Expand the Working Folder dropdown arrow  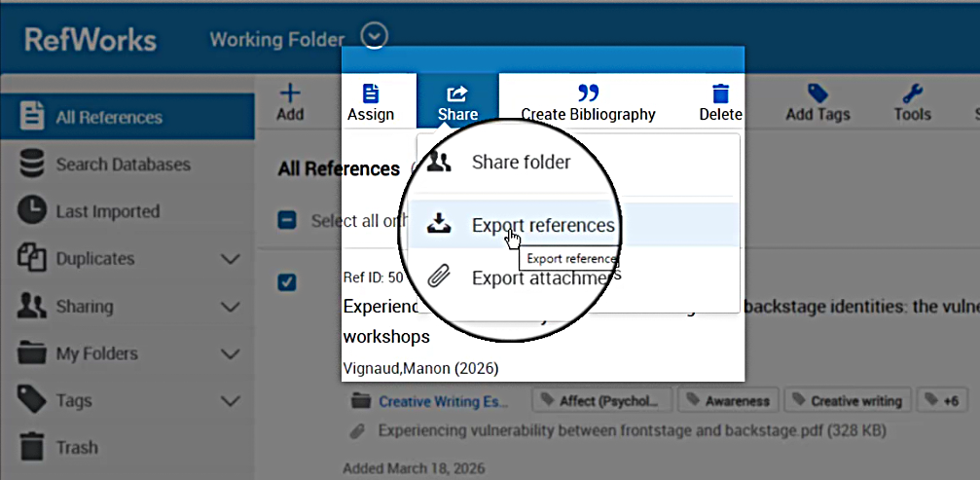(375, 37)
